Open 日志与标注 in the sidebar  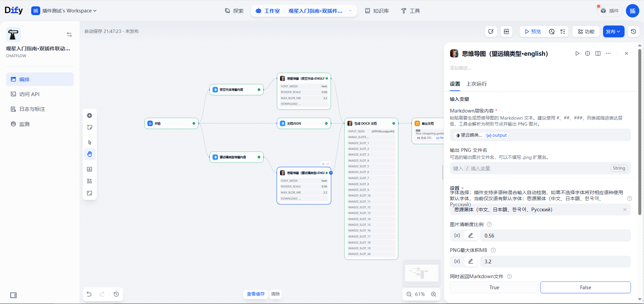coord(40,109)
